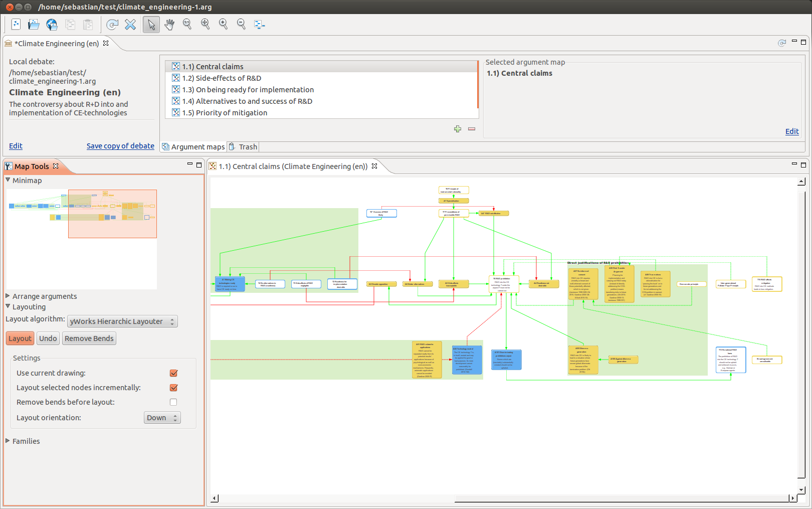The height and width of the screenshot is (509, 812).
Task: Click the grayed Copy toolbar icon
Action: [x=70, y=24]
